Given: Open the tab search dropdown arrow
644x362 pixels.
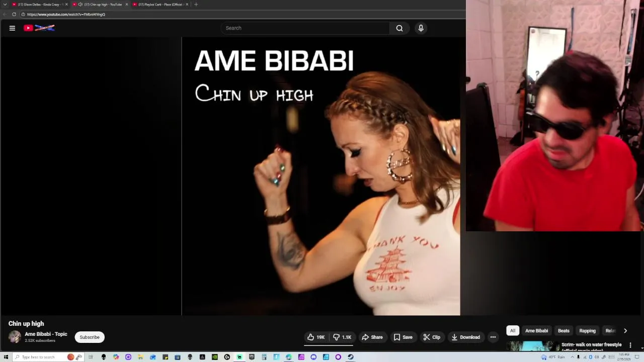Looking at the screenshot, I should 5,5.
